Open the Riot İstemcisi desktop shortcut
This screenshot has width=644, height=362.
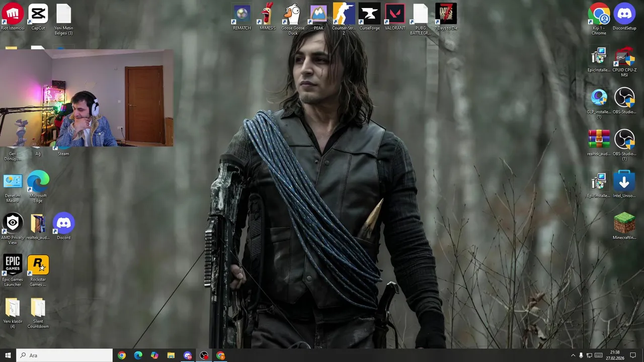point(13,17)
